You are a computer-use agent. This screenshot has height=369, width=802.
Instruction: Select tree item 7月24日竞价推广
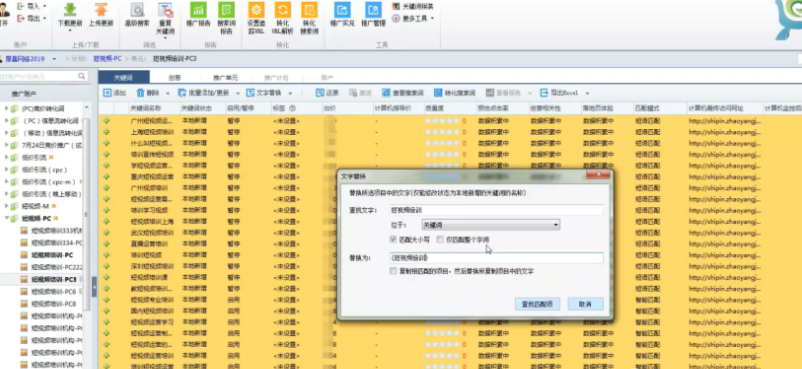pos(52,145)
